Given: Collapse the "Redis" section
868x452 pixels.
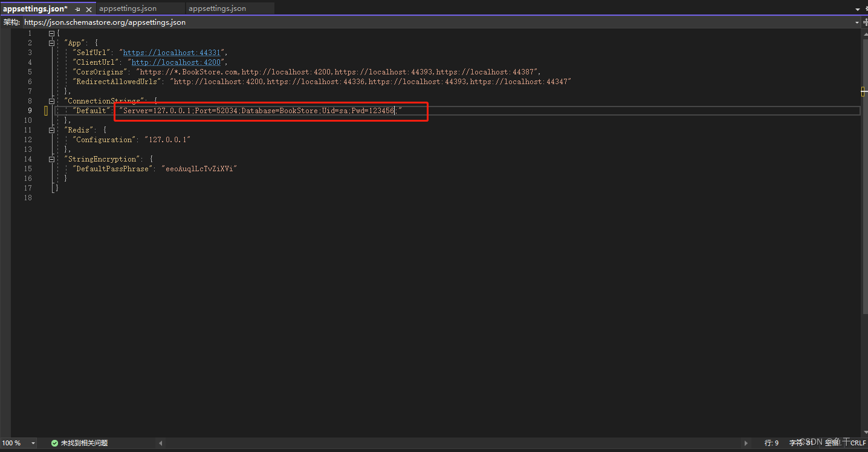Looking at the screenshot, I should (52, 130).
